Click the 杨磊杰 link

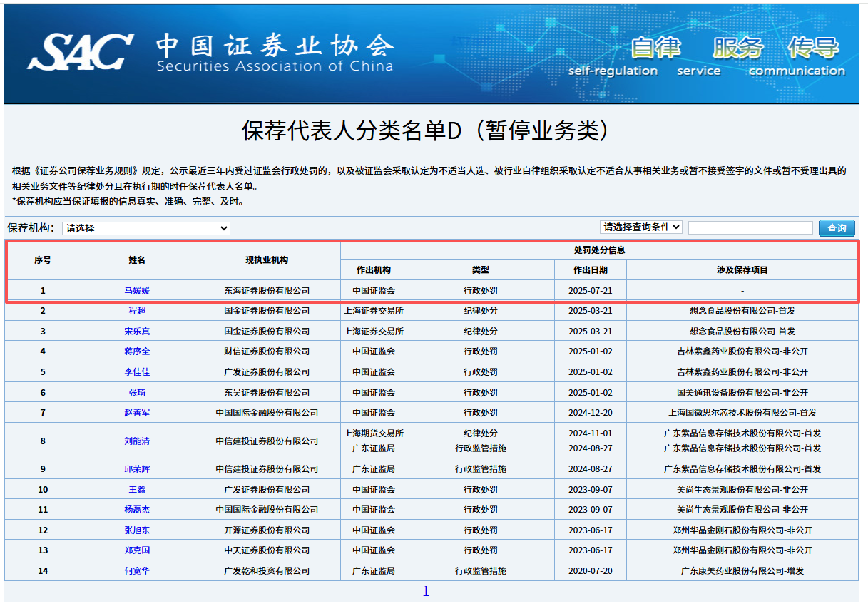[x=137, y=510]
